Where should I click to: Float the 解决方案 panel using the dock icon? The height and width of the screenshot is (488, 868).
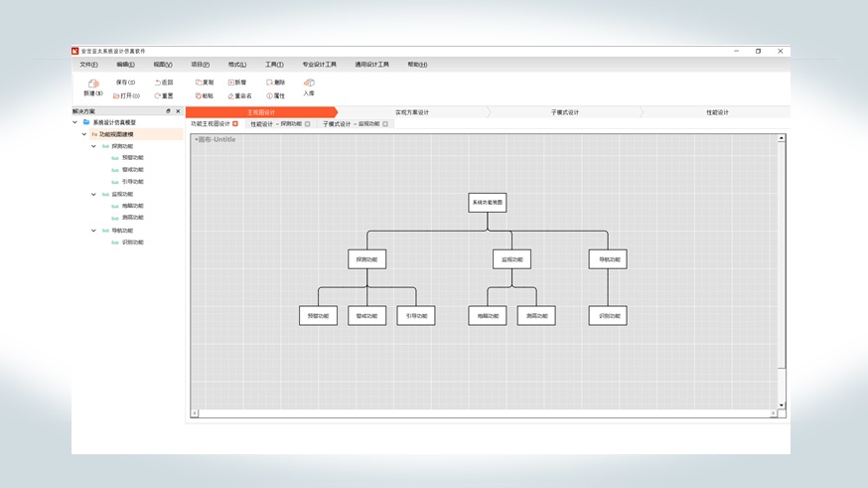pos(168,111)
